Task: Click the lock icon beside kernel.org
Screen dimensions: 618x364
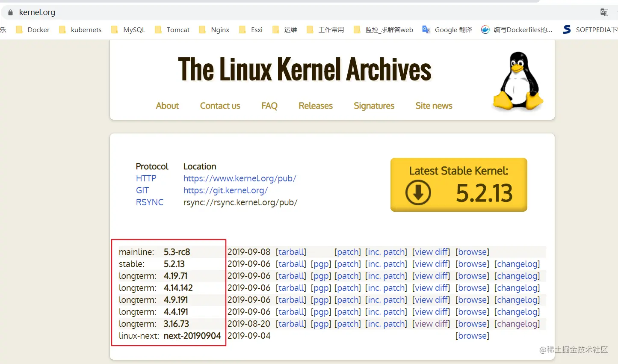Action: click(10, 12)
